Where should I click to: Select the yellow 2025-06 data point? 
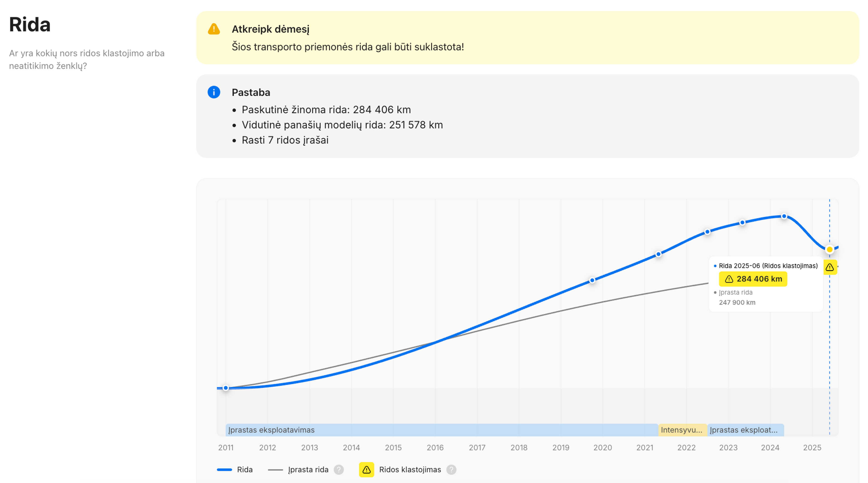830,249
